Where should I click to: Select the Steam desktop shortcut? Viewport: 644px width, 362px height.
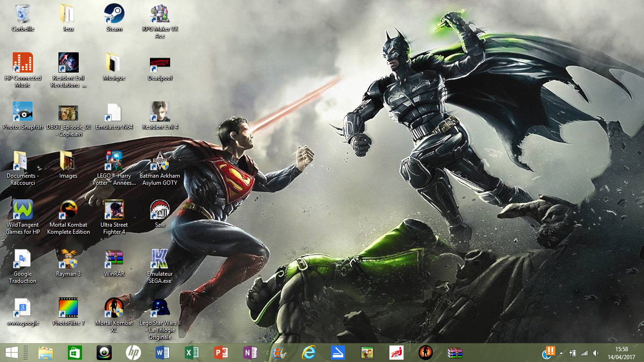pos(114,18)
